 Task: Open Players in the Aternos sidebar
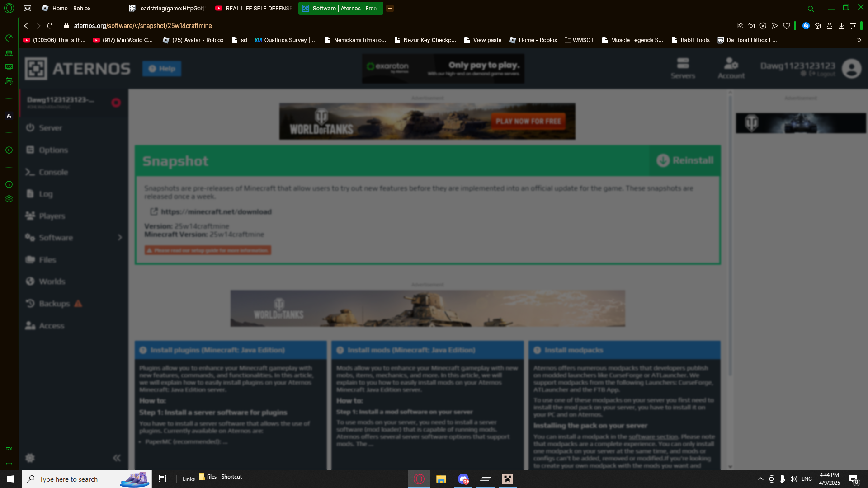tap(73, 216)
